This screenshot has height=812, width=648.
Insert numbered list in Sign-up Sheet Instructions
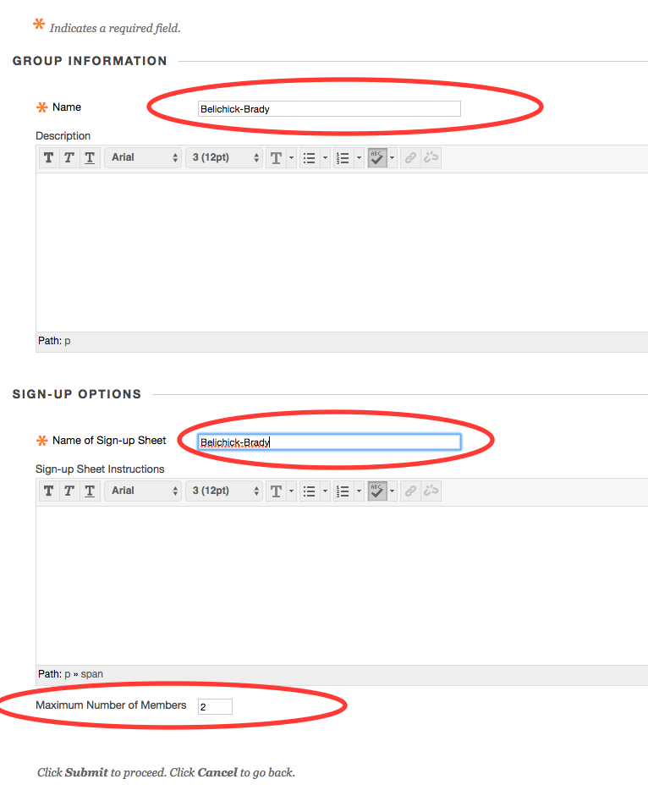(x=343, y=491)
